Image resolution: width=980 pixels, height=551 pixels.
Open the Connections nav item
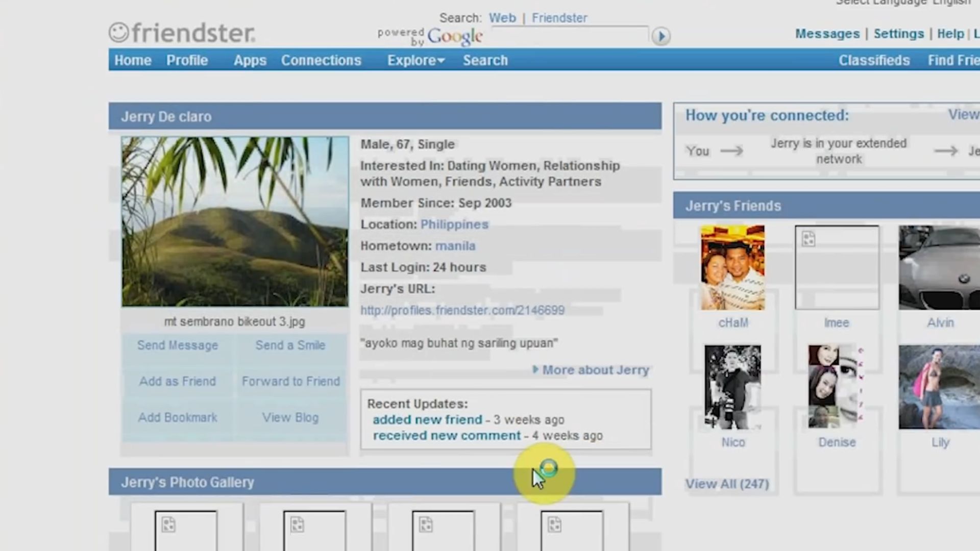(321, 60)
